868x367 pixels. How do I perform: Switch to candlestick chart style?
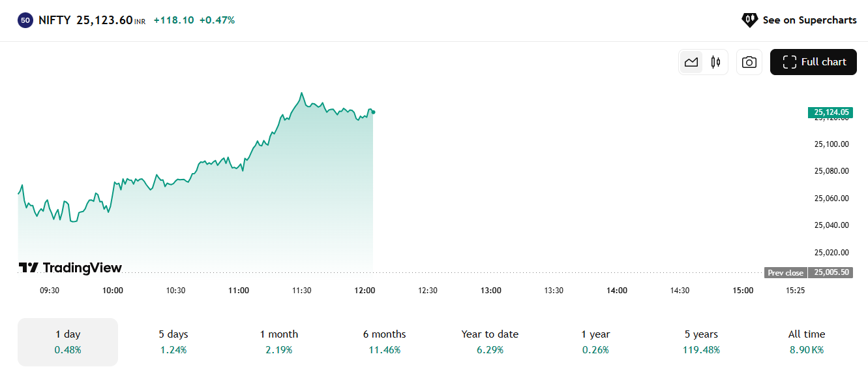click(x=715, y=62)
